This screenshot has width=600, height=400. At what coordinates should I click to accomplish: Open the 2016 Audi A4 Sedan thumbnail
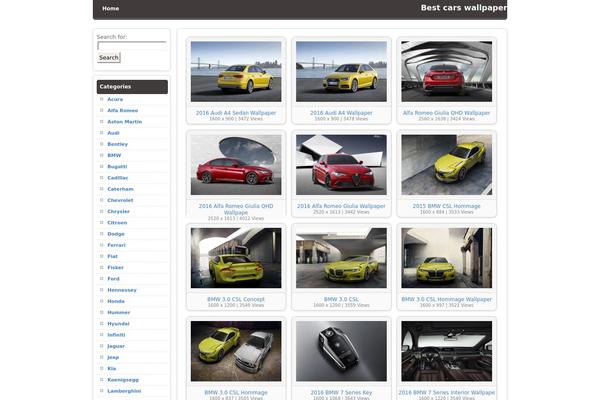click(x=236, y=72)
